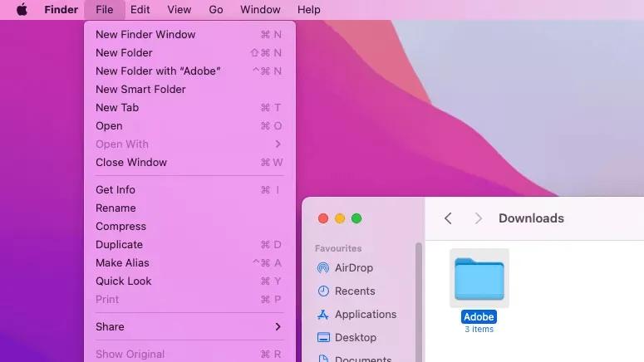
Task: Go back with the left chevron
Action: pyautogui.click(x=448, y=218)
